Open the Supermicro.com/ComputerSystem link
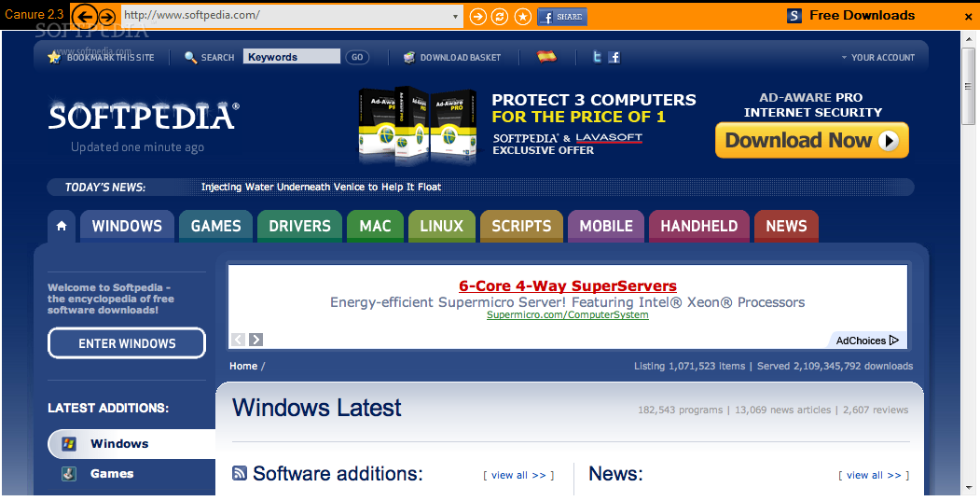 568,314
